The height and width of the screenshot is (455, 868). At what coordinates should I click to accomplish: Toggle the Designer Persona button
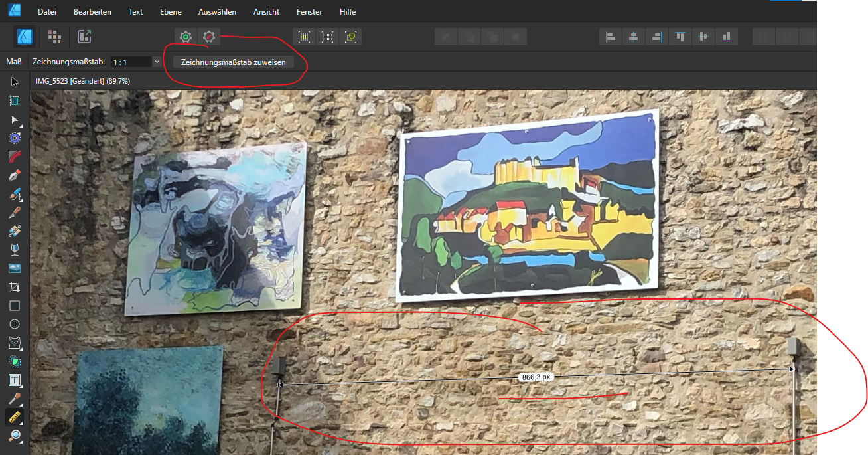25,37
